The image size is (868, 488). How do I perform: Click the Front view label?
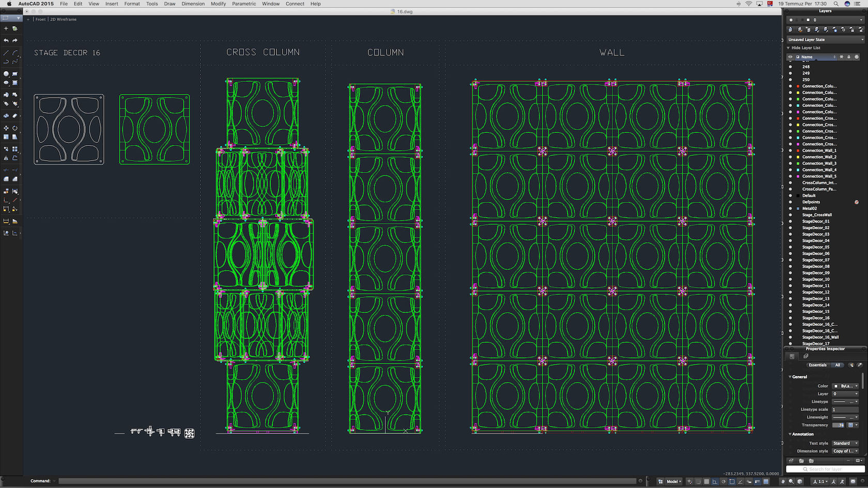(40, 19)
